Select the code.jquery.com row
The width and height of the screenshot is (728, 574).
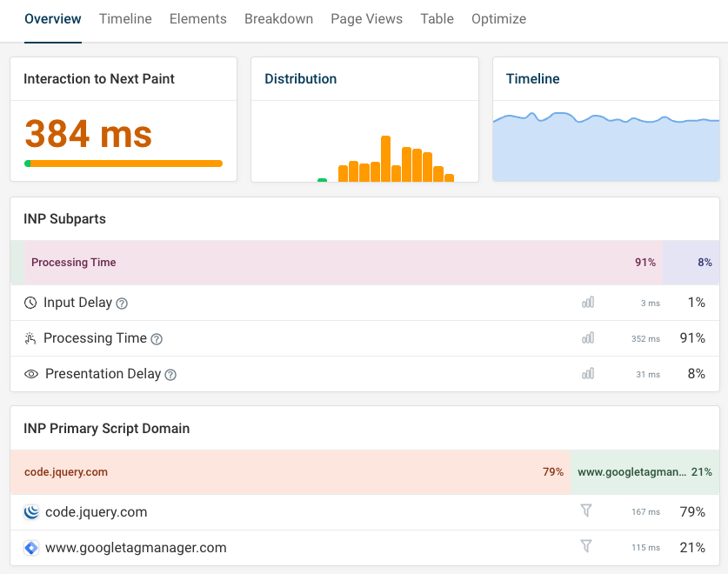click(x=96, y=512)
